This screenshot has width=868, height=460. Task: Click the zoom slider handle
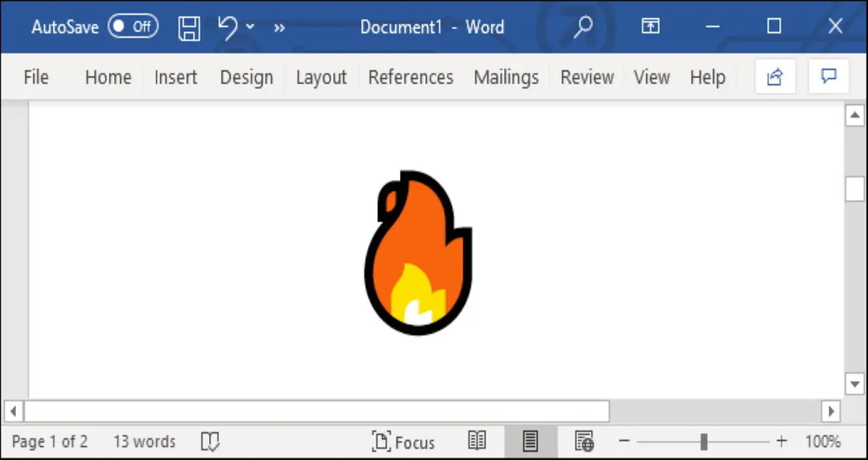coord(704,441)
